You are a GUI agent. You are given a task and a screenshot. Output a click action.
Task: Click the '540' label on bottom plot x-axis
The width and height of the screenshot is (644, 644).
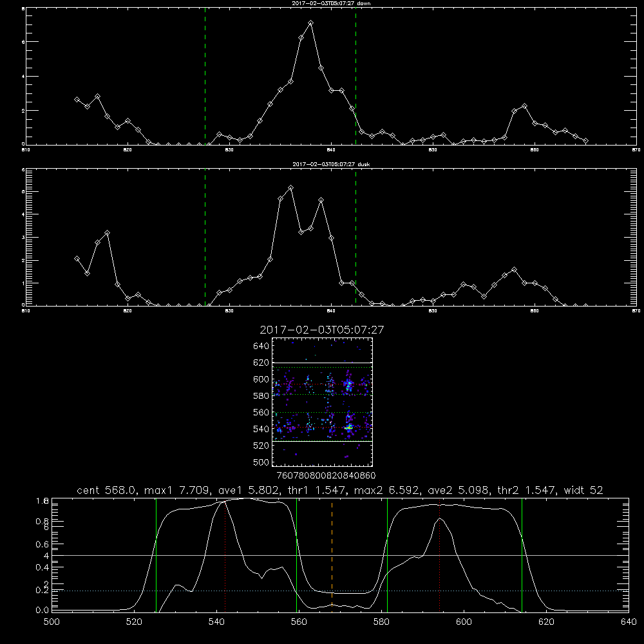coord(216,621)
